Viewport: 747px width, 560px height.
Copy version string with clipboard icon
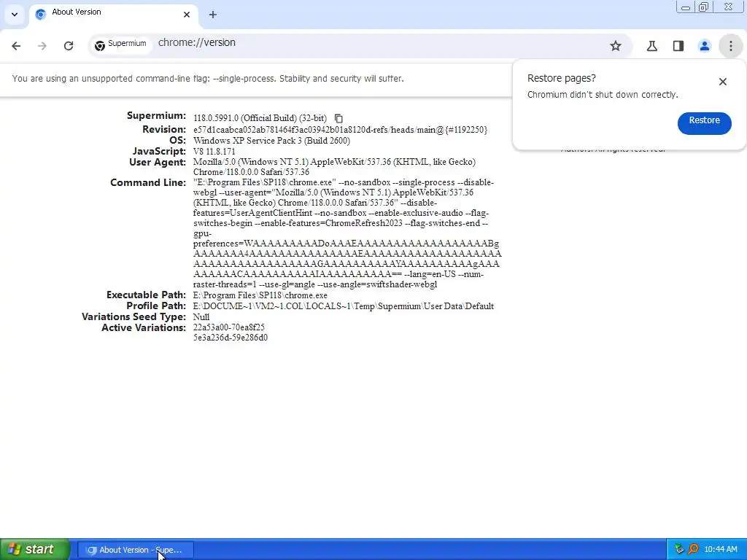tap(338, 118)
